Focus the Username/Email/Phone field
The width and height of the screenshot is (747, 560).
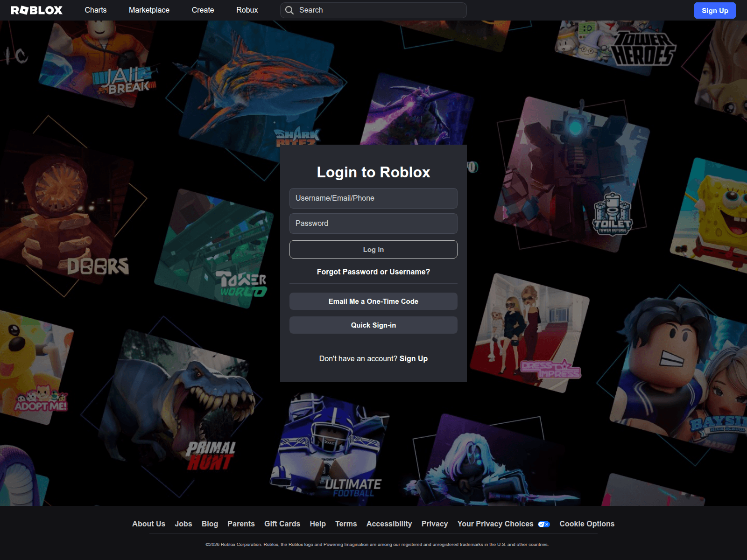[373, 198]
